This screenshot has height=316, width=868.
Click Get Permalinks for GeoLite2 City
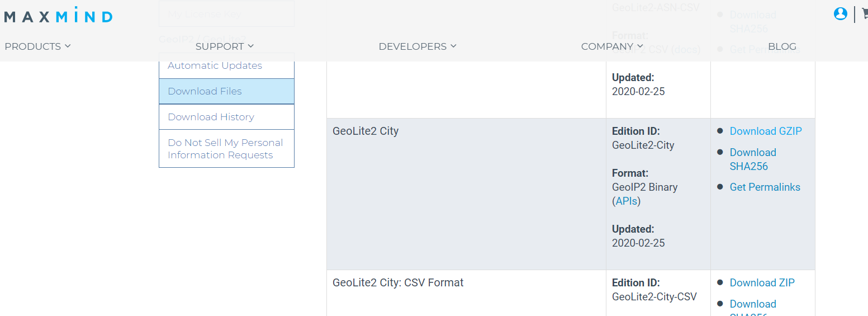point(765,187)
